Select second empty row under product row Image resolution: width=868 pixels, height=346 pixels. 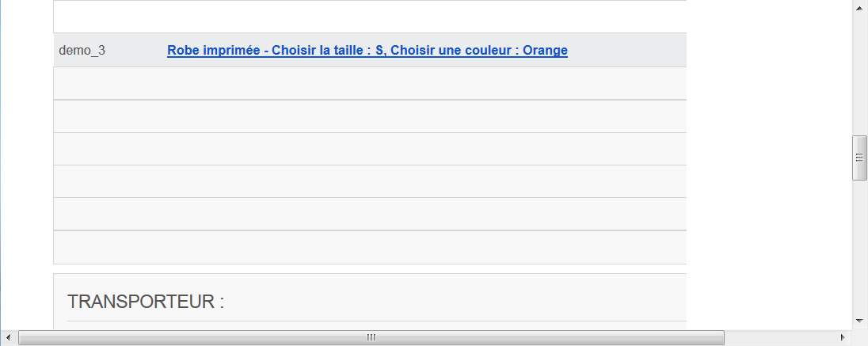pyautogui.click(x=370, y=116)
